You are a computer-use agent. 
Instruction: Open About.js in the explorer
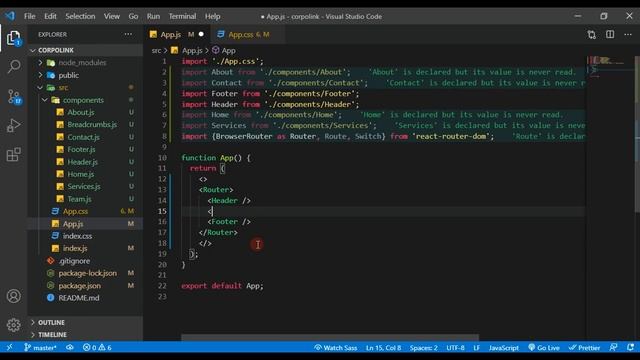[x=85, y=112]
